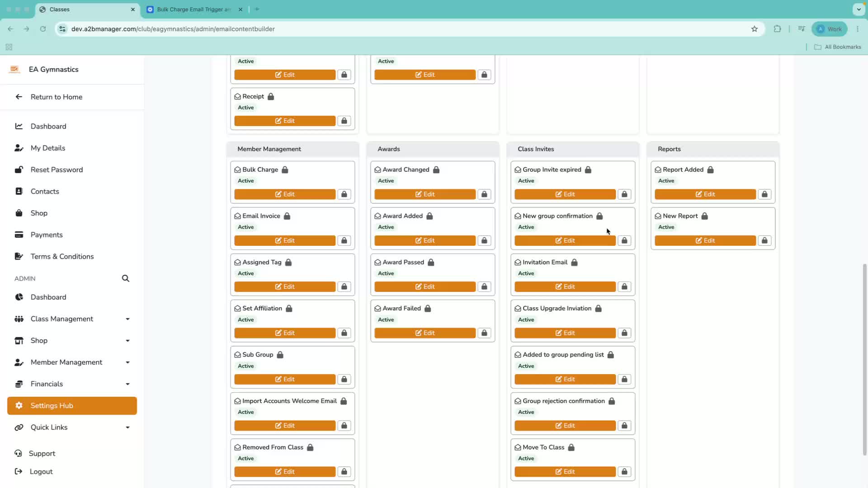
Task: Click envelope icon beside Award Passed
Action: (x=377, y=263)
